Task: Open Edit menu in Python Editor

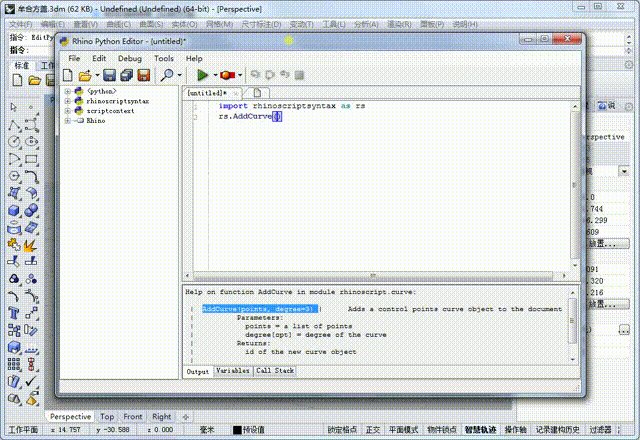Action: (x=99, y=58)
